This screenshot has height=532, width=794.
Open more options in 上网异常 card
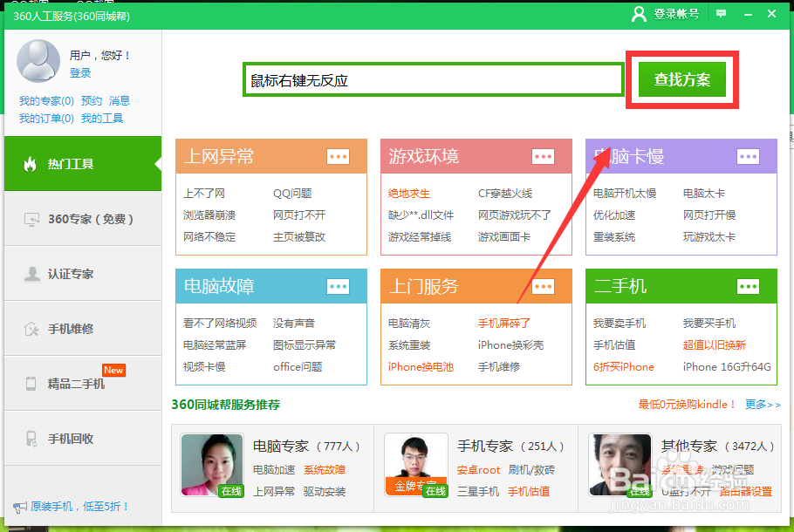[338, 156]
